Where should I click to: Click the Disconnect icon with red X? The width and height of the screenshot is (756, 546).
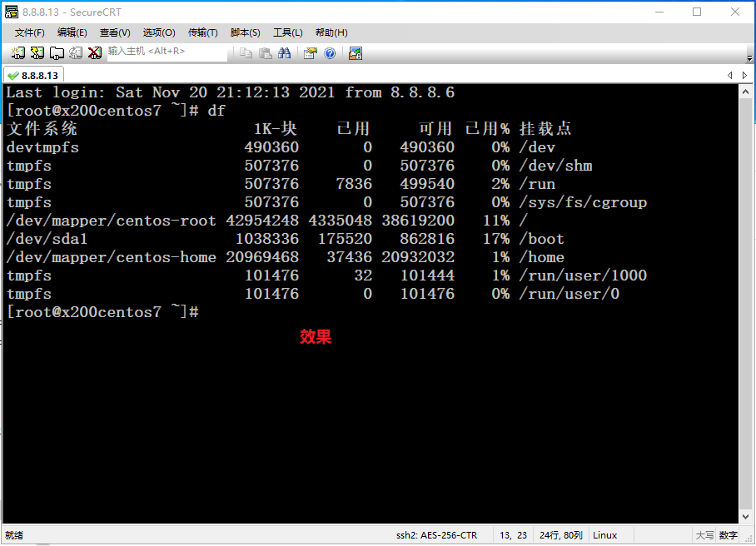[x=95, y=53]
